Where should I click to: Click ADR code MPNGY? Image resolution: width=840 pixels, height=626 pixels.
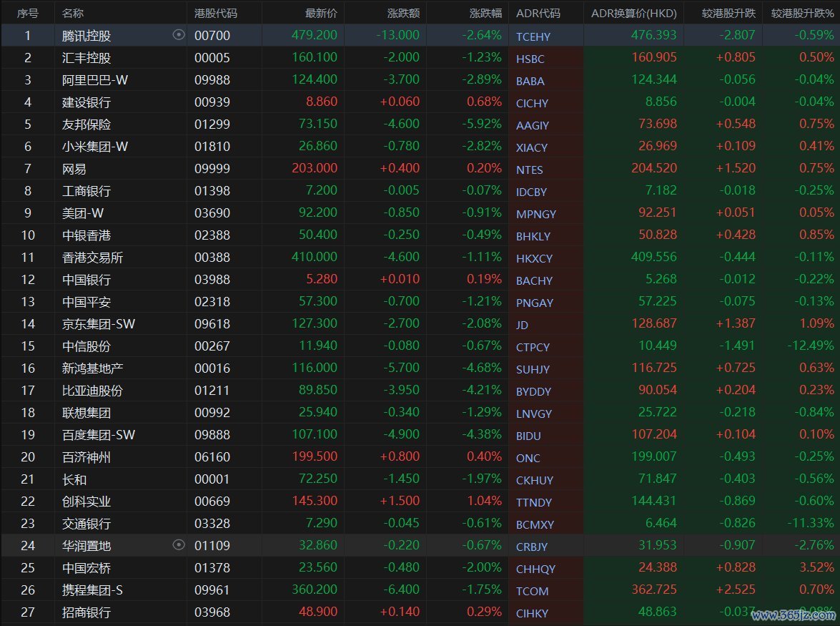click(x=536, y=215)
